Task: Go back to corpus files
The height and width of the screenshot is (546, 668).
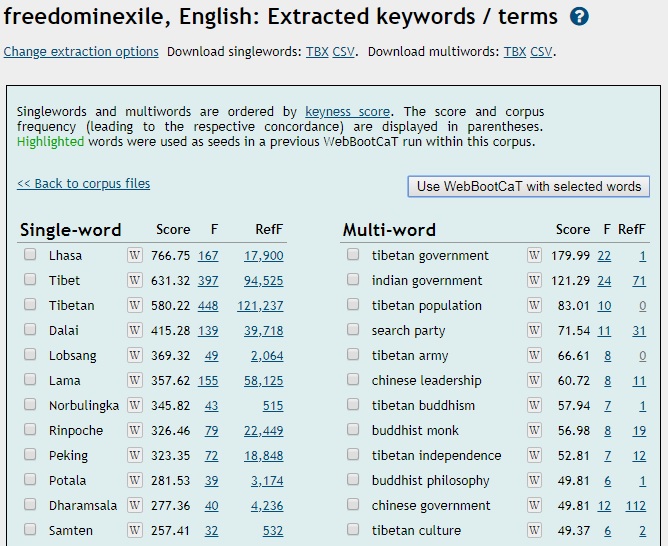Action: [x=84, y=184]
